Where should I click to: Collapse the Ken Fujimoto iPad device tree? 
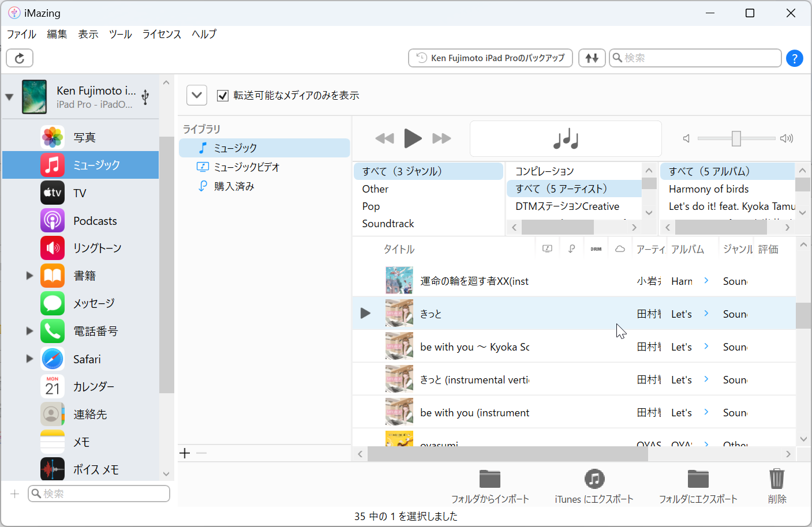9,97
